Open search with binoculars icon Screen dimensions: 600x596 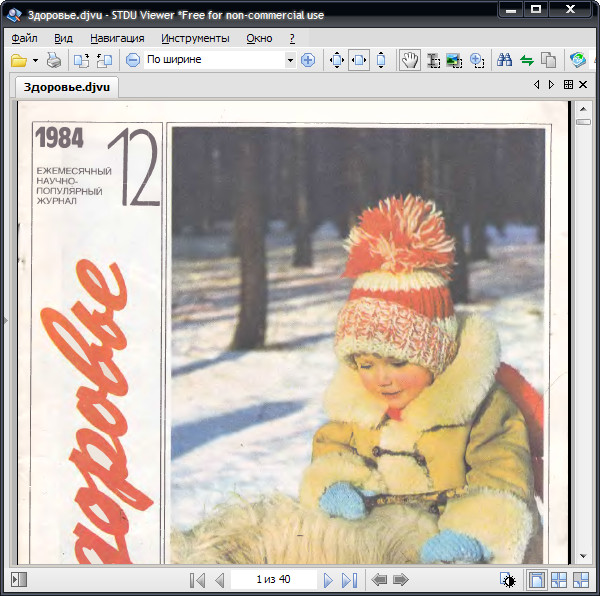(504, 60)
